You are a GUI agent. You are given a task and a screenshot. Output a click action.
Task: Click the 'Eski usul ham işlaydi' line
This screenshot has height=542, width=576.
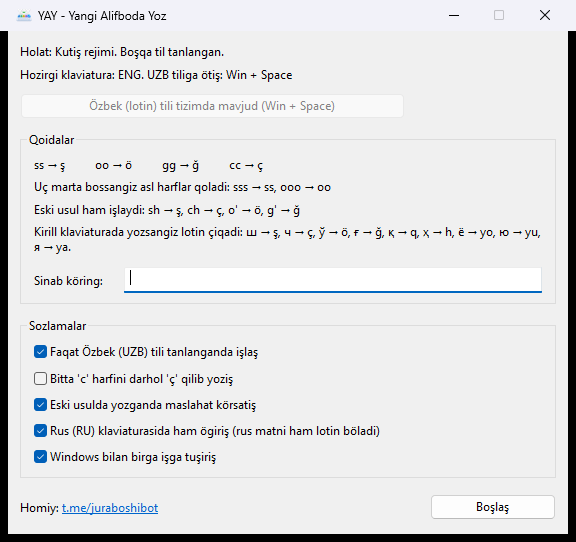tap(167, 210)
